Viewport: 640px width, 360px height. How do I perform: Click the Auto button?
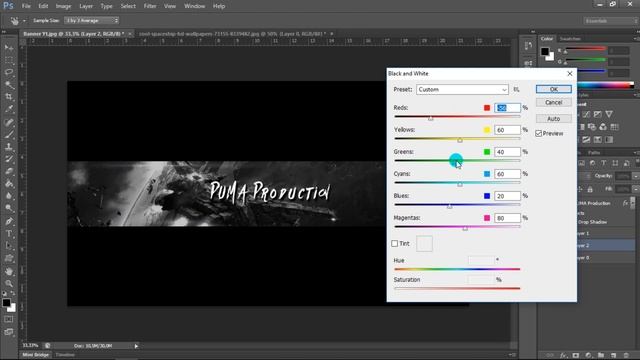coord(553,119)
